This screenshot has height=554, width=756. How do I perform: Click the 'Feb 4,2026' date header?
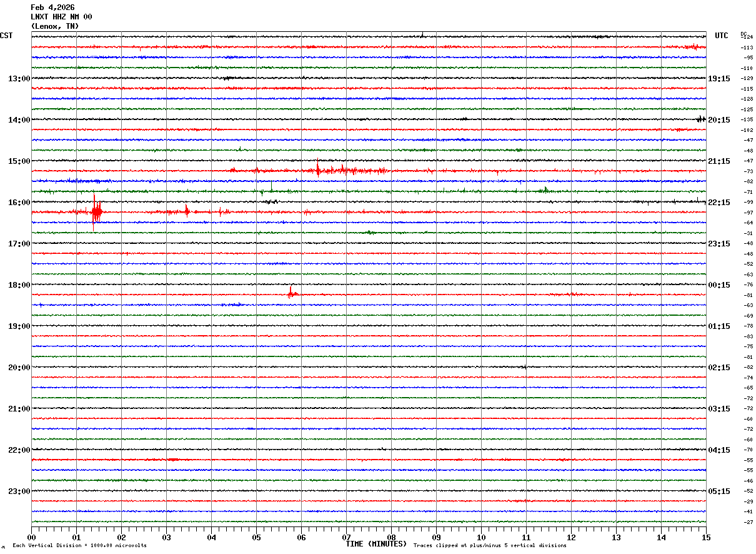pos(52,8)
